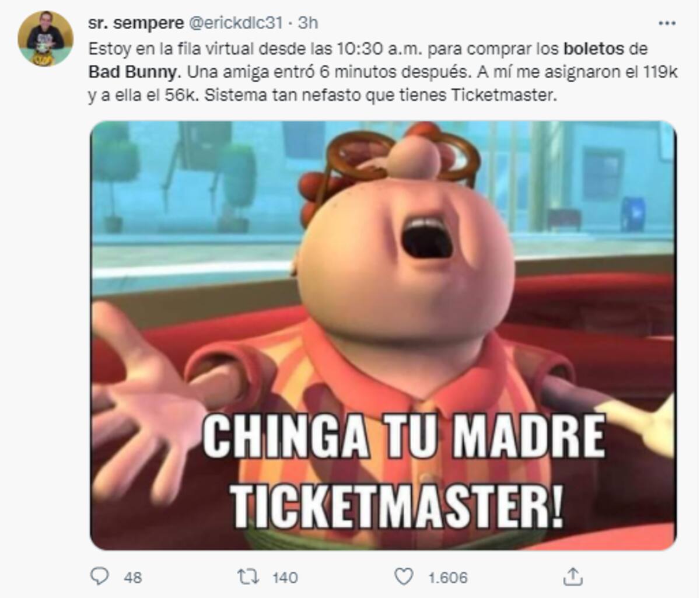Open the Carl Wheezer meme image
The width and height of the screenshot is (700, 598).
[x=383, y=335]
